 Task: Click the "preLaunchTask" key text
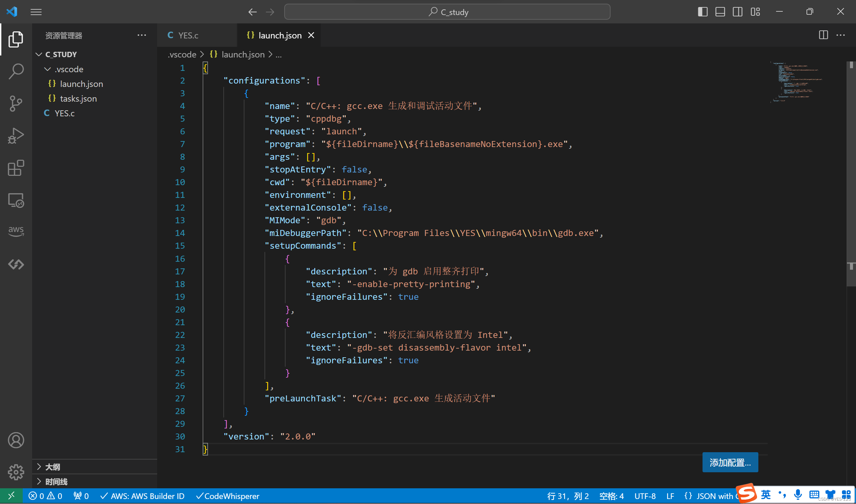pos(303,399)
